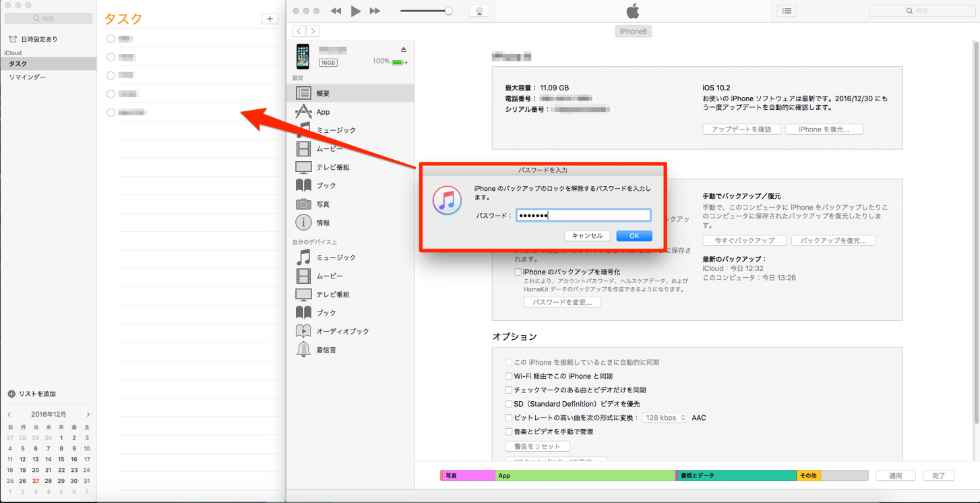Click 適用 button in iTunes
The width and height of the screenshot is (980, 503).
point(895,476)
